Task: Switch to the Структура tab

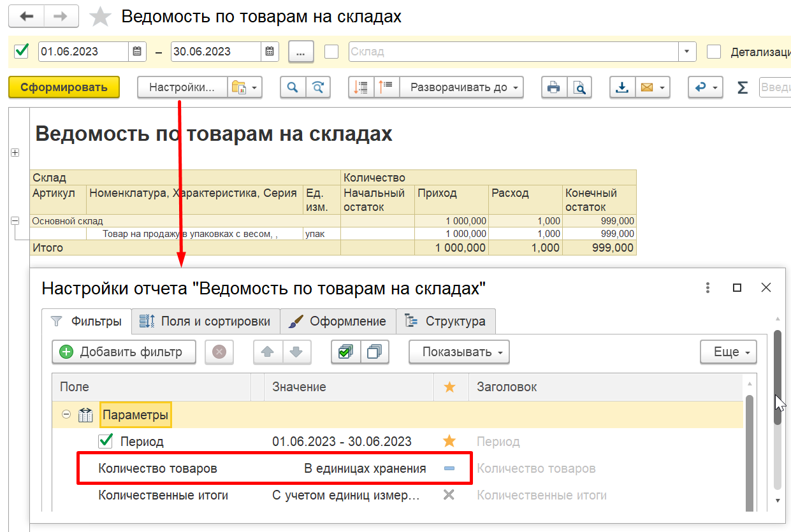Action: (x=446, y=321)
